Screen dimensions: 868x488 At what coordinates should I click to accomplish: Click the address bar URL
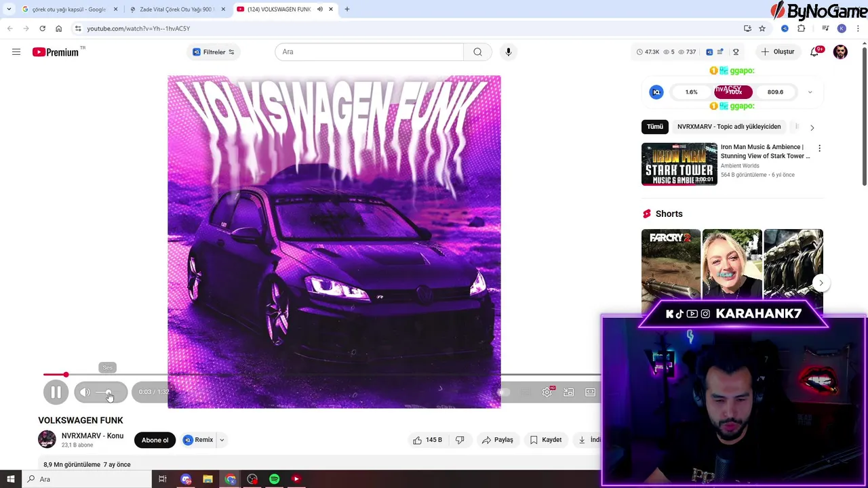point(138,28)
